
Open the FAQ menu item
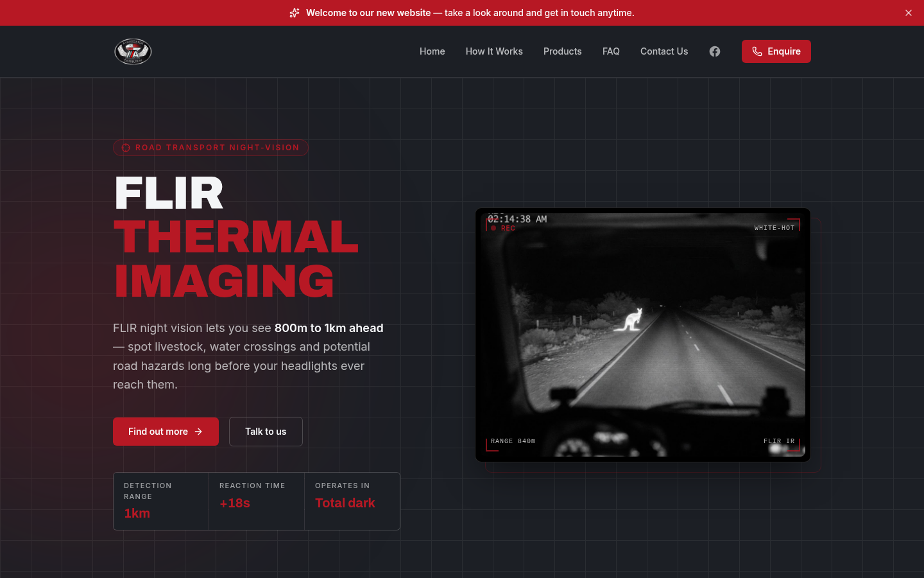pyautogui.click(x=611, y=51)
